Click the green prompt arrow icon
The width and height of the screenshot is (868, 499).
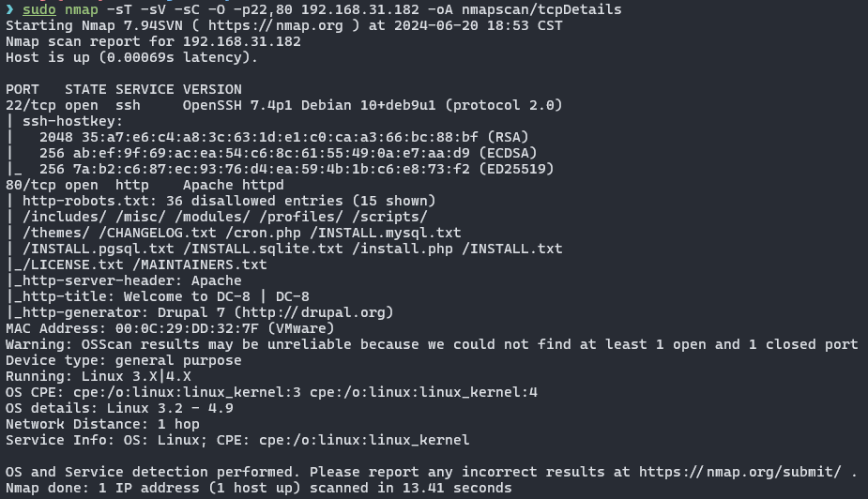[10, 9]
